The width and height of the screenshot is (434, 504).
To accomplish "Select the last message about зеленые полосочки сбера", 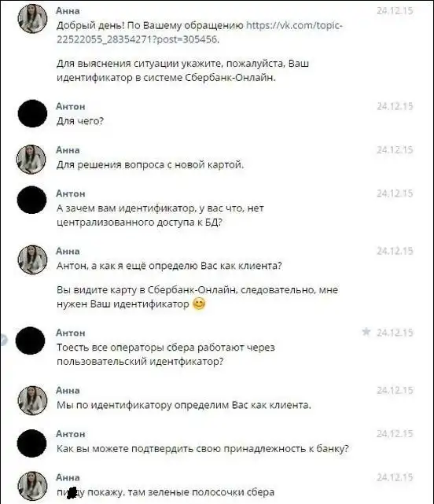I will pyautogui.click(x=165, y=492).
